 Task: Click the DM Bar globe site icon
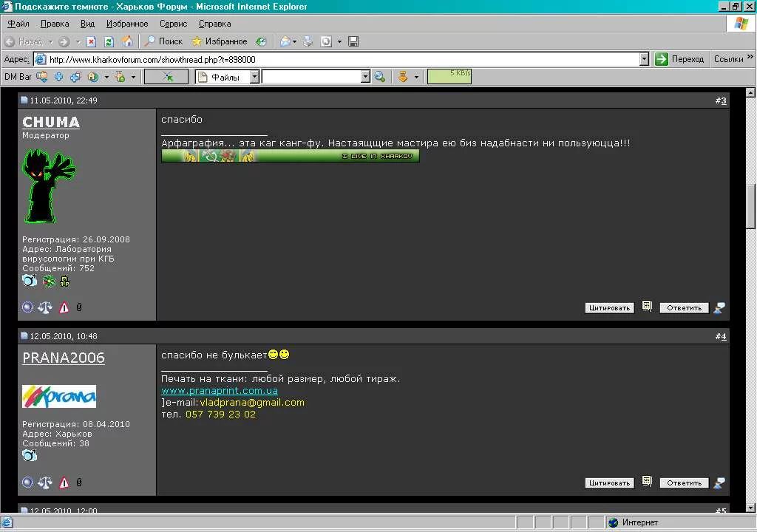[x=93, y=77]
